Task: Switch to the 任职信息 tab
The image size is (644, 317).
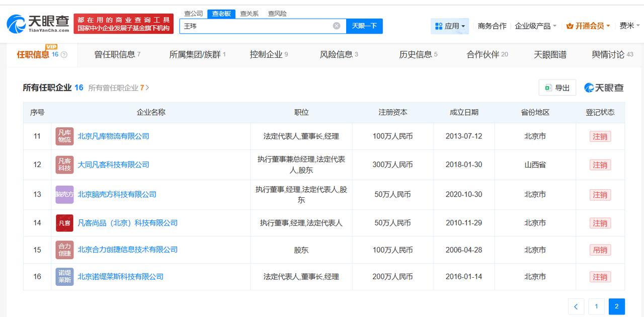Action: [42, 54]
